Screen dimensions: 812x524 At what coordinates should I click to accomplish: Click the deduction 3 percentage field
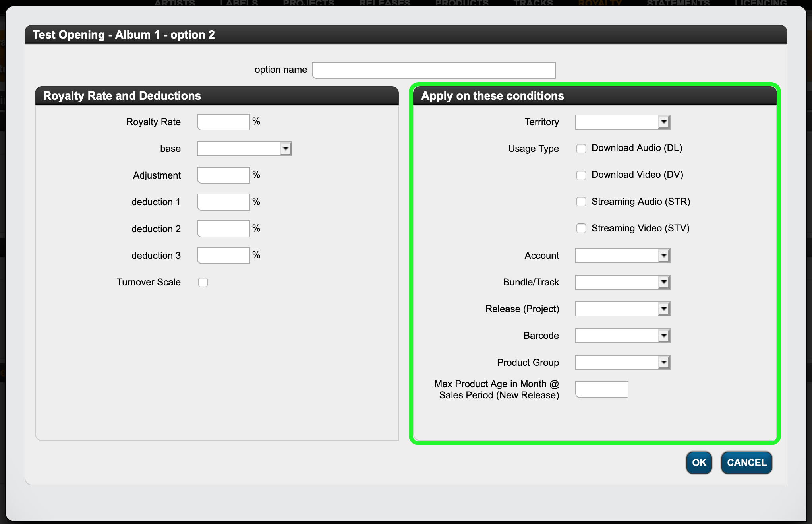coord(224,256)
